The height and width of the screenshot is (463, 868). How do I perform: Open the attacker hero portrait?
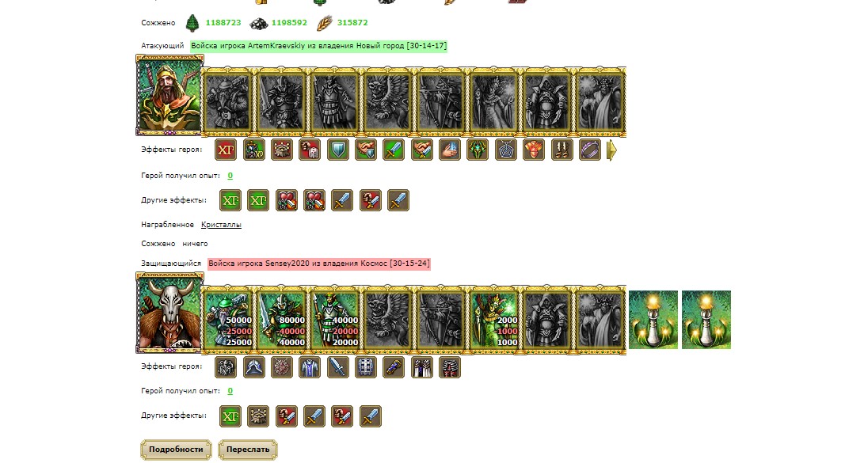pos(169,95)
